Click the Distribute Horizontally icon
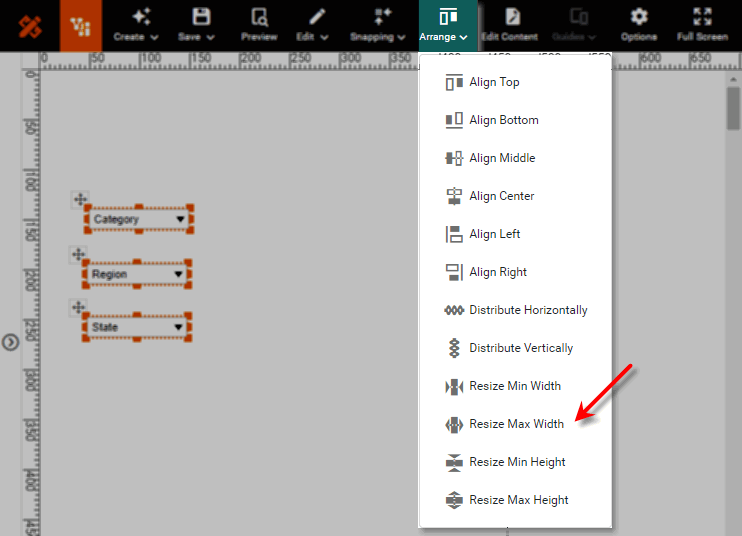742x536 pixels. coord(454,311)
